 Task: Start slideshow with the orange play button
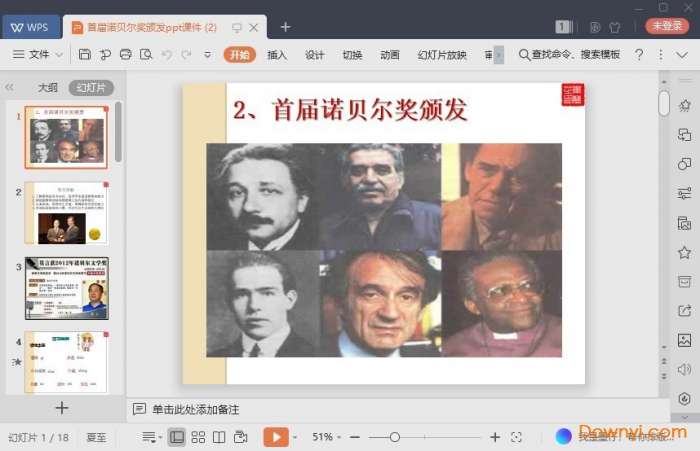click(x=275, y=437)
